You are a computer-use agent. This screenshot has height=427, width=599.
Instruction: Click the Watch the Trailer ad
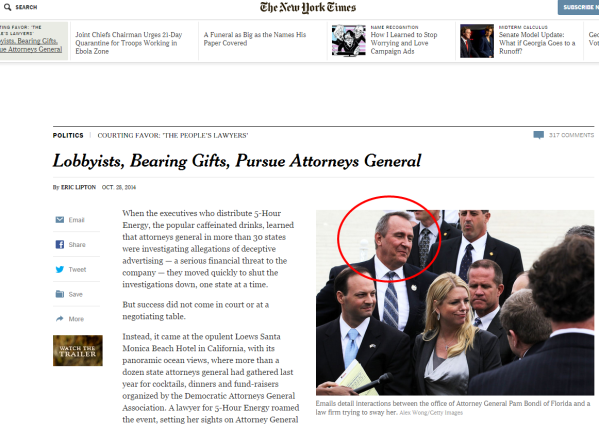click(x=78, y=351)
